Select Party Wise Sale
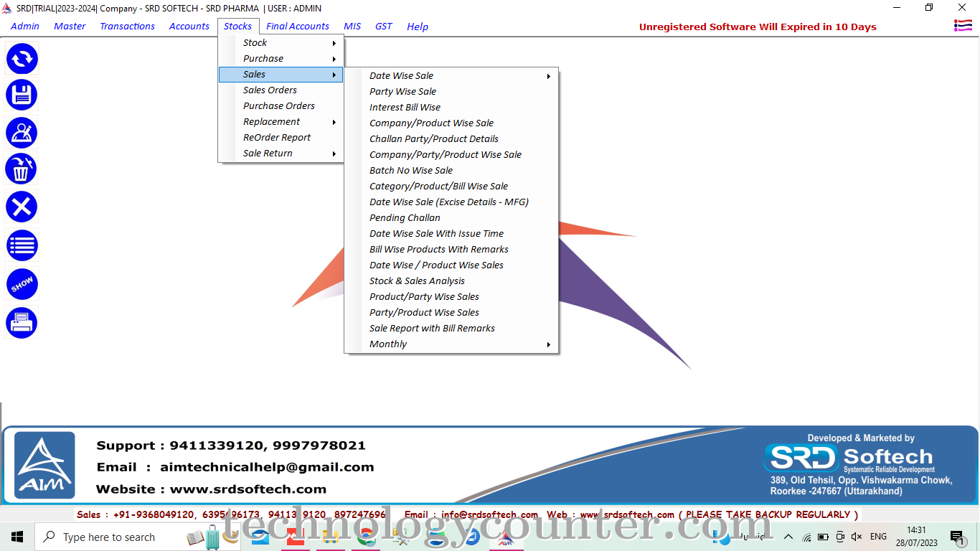 [x=451, y=92]
